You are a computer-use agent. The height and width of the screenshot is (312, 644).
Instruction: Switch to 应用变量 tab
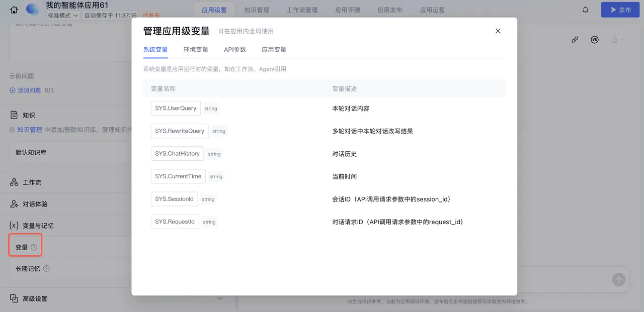tap(274, 50)
